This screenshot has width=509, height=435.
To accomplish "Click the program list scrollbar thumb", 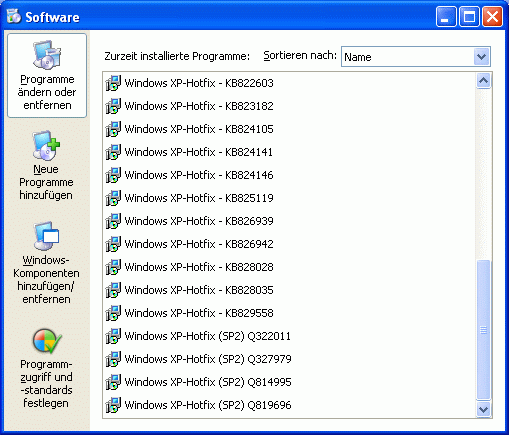I will click(x=483, y=330).
